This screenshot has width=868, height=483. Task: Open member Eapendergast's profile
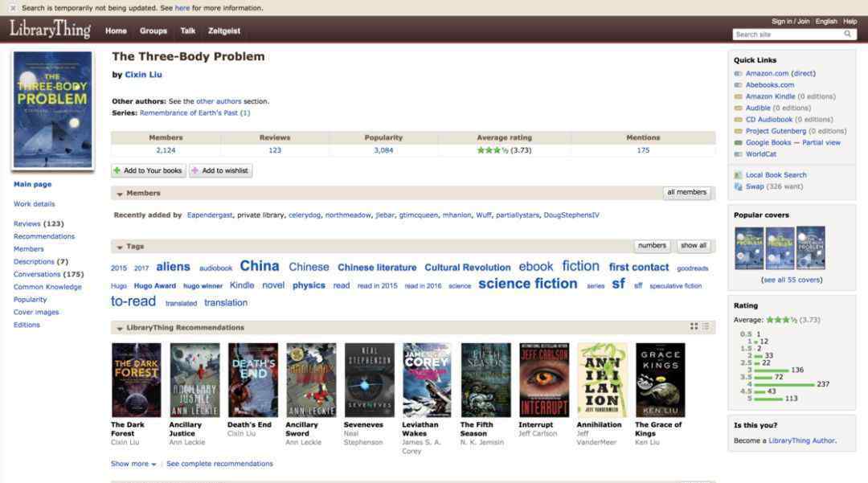pos(210,215)
